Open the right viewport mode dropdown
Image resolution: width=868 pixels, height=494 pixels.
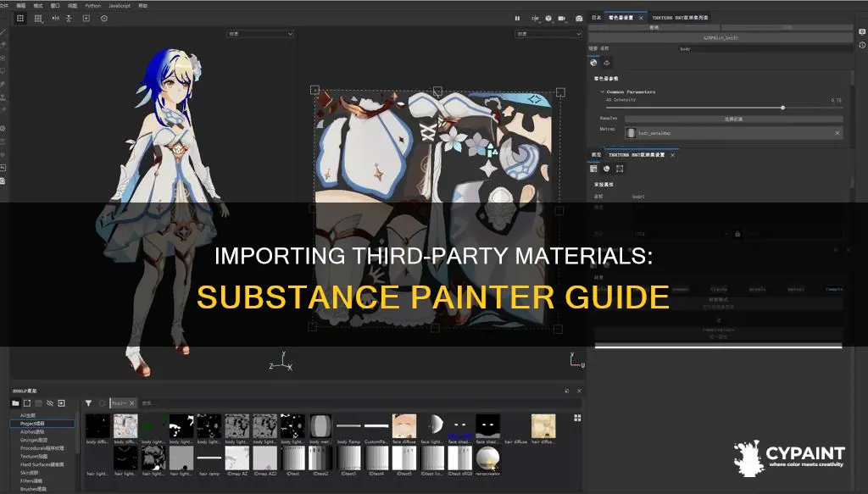(549, 34)
